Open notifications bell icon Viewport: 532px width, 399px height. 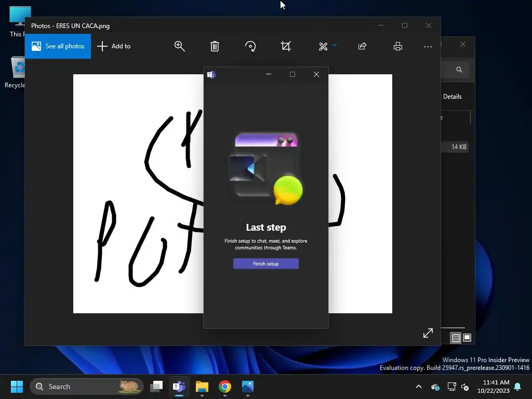point(518,387)
